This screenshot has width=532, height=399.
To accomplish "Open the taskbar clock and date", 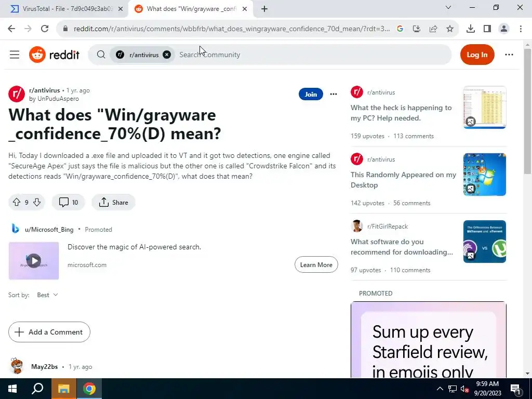I will [x=487, y=389].
